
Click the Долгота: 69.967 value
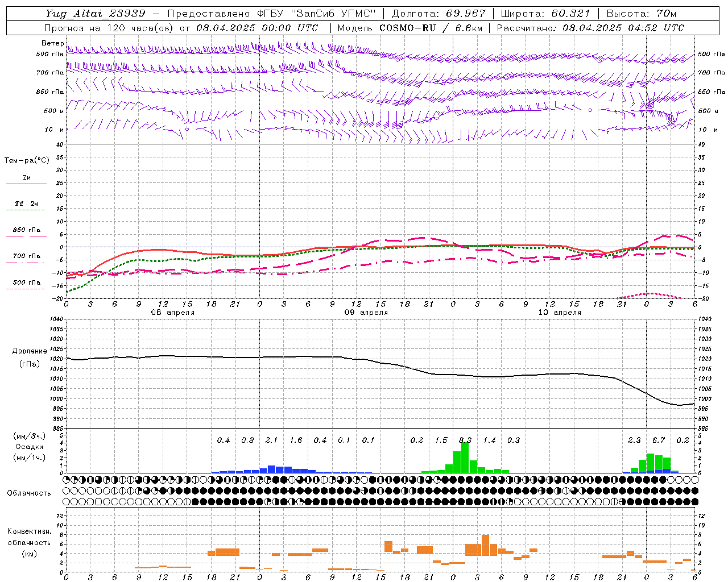click(x=439, y=14)
